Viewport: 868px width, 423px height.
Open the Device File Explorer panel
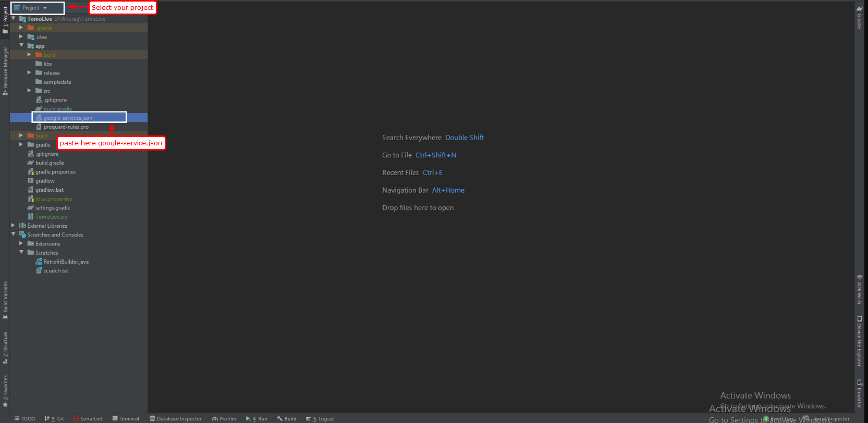(x=859, y=341)
